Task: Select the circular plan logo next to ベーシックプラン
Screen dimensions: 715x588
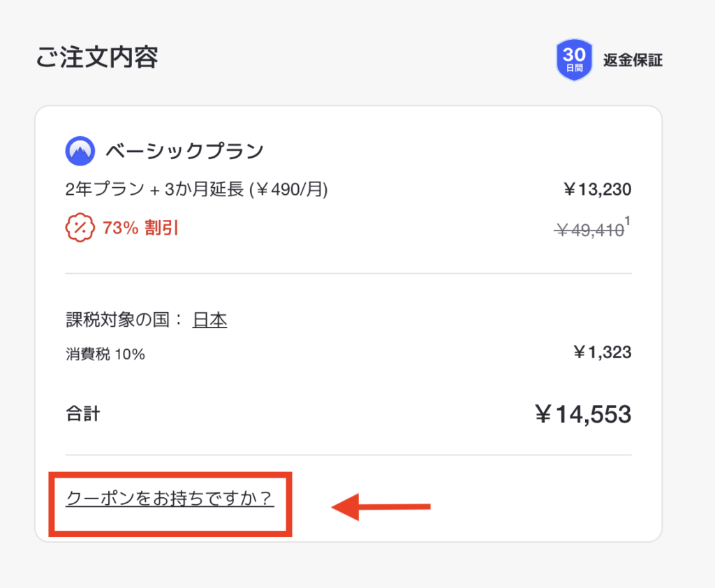Action: [80, 149]
